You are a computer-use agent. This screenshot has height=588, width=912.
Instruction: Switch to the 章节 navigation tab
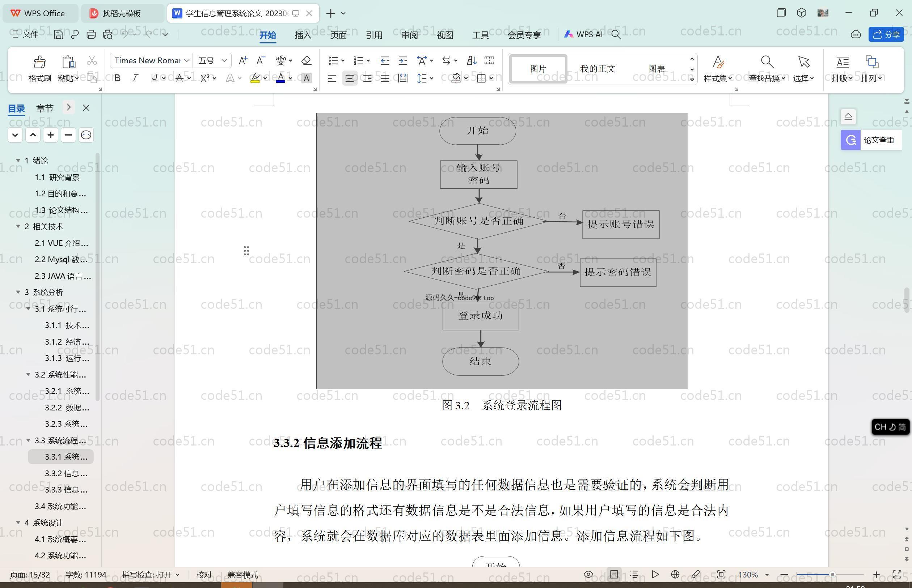pyautogui.click(x=45, y=108)
